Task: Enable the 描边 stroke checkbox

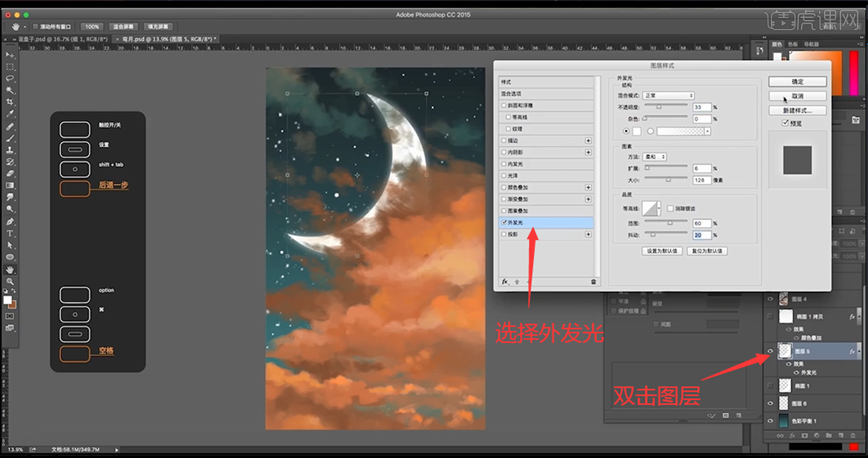Action: (x=504, y=140)
